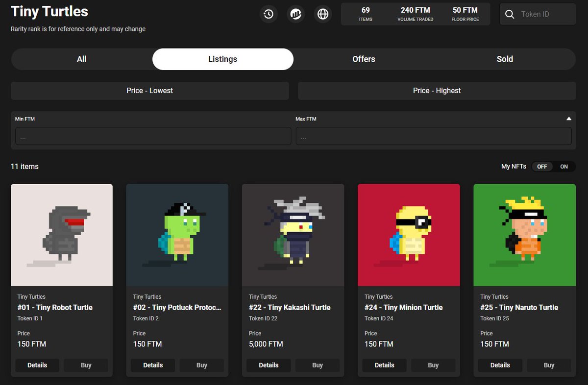Open the globe website icon
Viewport: 588px width, 385px height.
322,14
